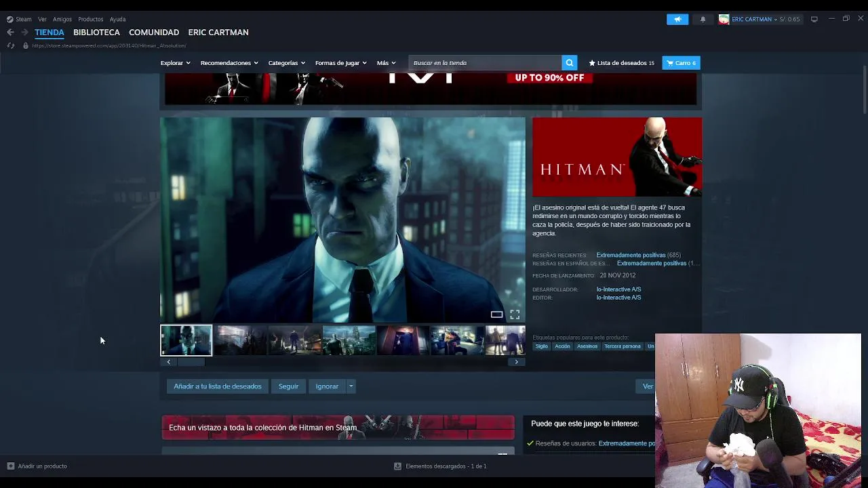Expand the Explorar dropdown
Image resolution: width=868 pixels, height=488 pixels.
[x=175, y=63]
